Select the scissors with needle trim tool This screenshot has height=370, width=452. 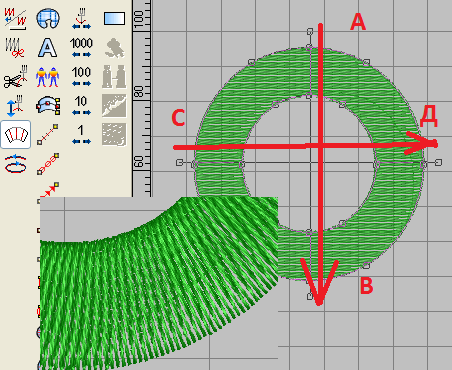(x=16, y=77)
